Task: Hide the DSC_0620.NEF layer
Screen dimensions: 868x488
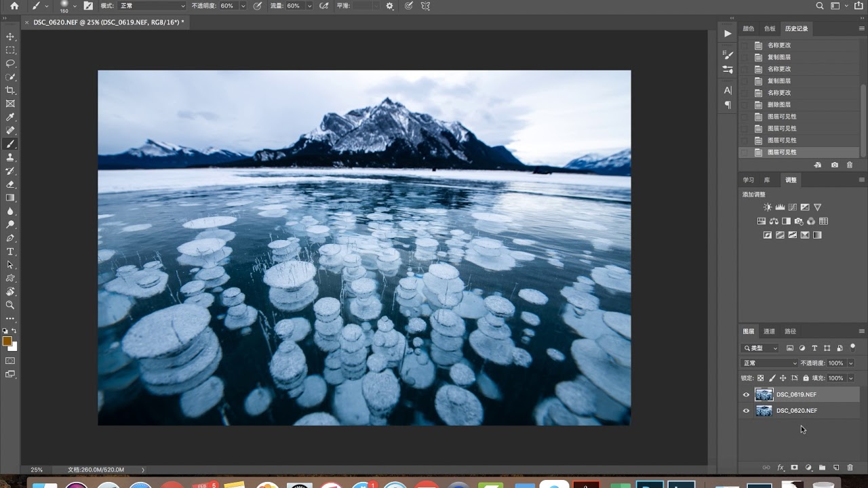Action: 747,411
